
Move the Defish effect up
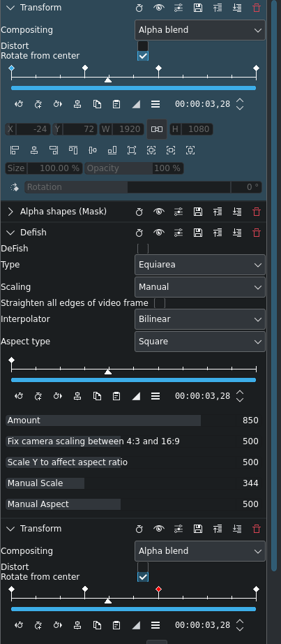218,233
